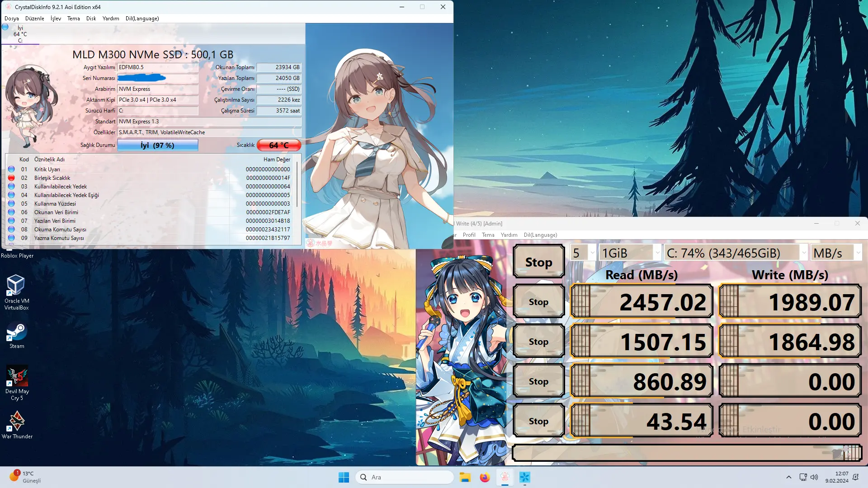Open the volume tray icon

point(814,477)
